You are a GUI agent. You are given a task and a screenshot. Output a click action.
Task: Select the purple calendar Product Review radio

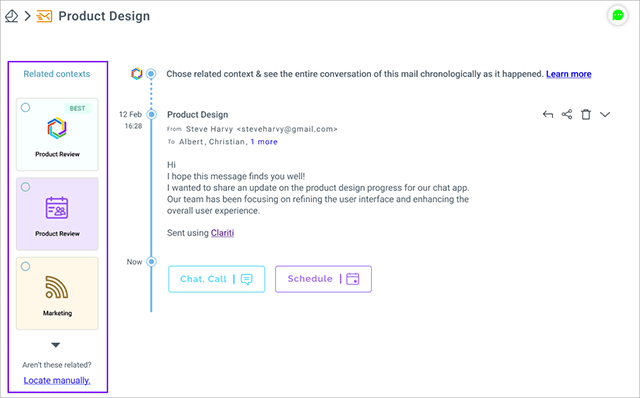click(25, 187)
